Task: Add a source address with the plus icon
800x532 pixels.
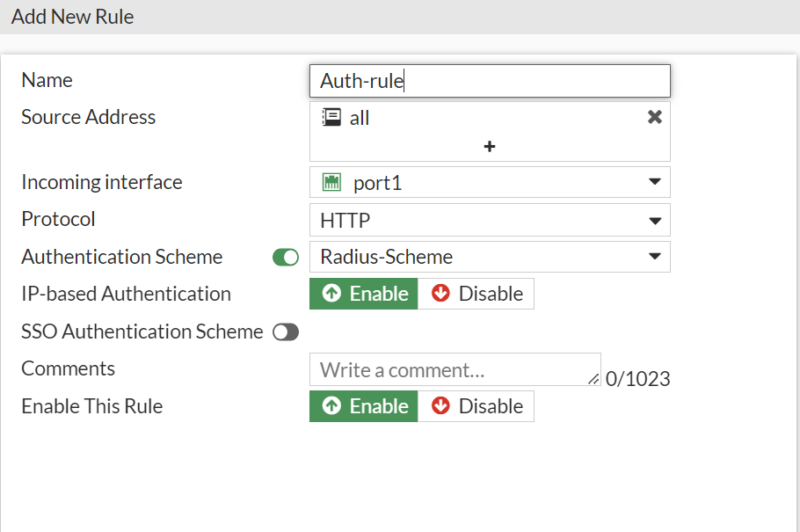Action: tap(490, 146)
